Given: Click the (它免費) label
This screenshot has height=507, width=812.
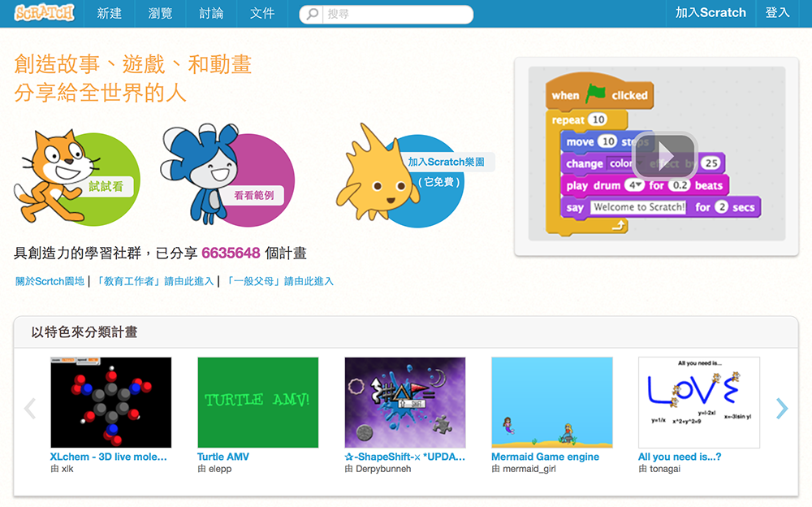Looking at the screenshot, I should 439,182.
